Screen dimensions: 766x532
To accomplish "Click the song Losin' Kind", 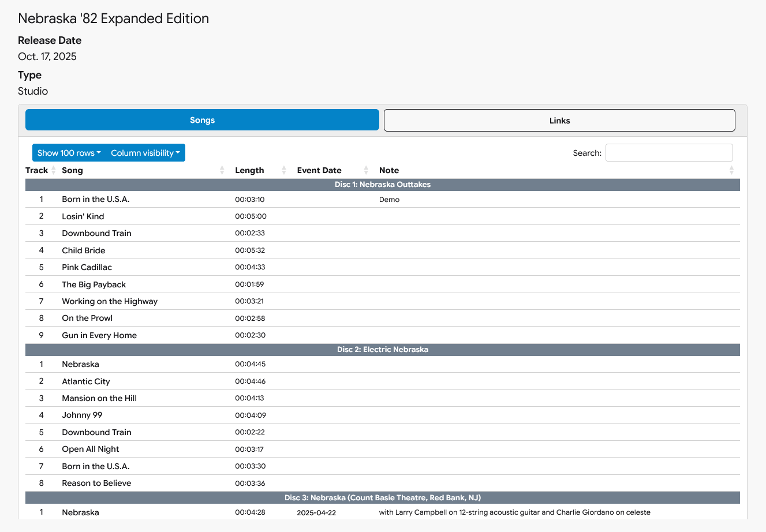I will [83, 216].
